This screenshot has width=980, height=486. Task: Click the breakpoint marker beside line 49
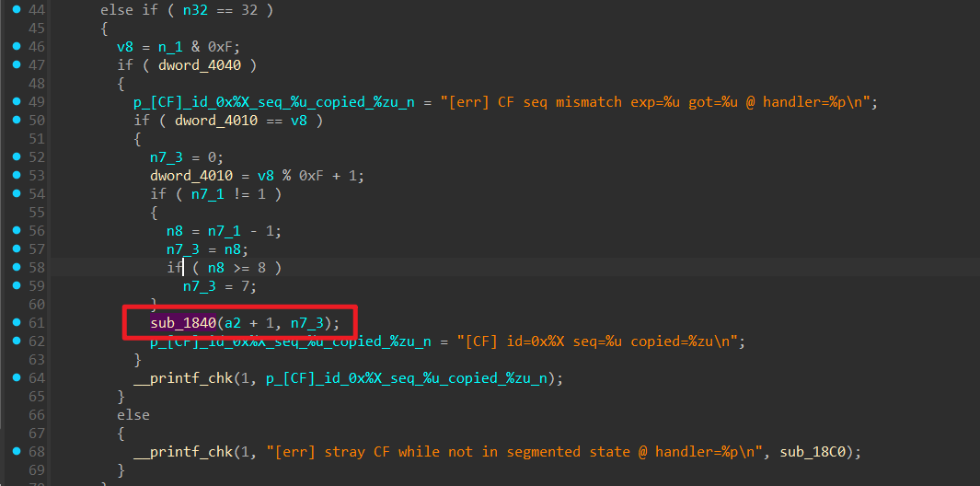pyautogui.click(x=17, y=102)
